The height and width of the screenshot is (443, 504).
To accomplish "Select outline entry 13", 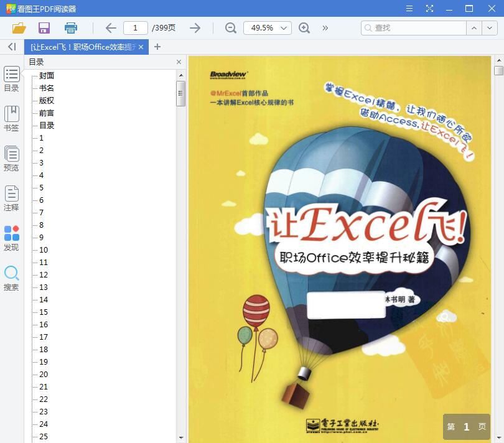I will 44,287.
